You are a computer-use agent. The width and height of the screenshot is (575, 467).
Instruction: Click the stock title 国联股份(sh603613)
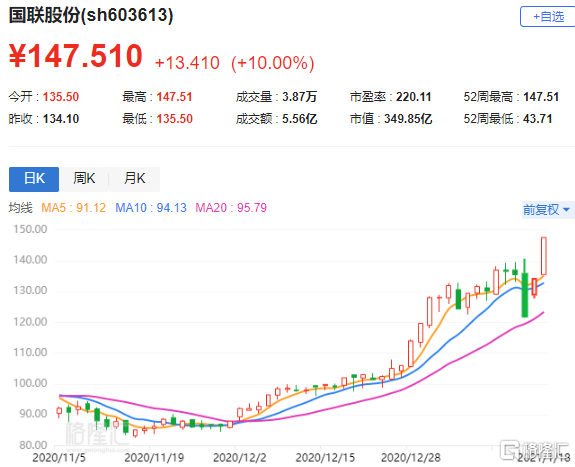pos(91,16)
